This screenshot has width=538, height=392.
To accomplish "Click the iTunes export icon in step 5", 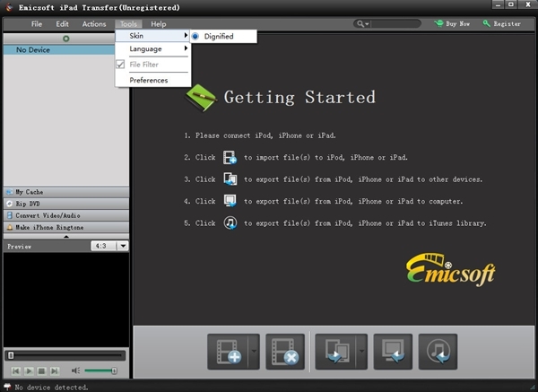I will [230, 222].
